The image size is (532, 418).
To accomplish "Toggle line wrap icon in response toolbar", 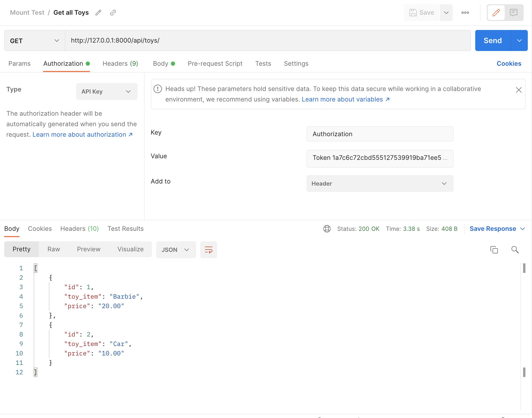I will [208, 250].
